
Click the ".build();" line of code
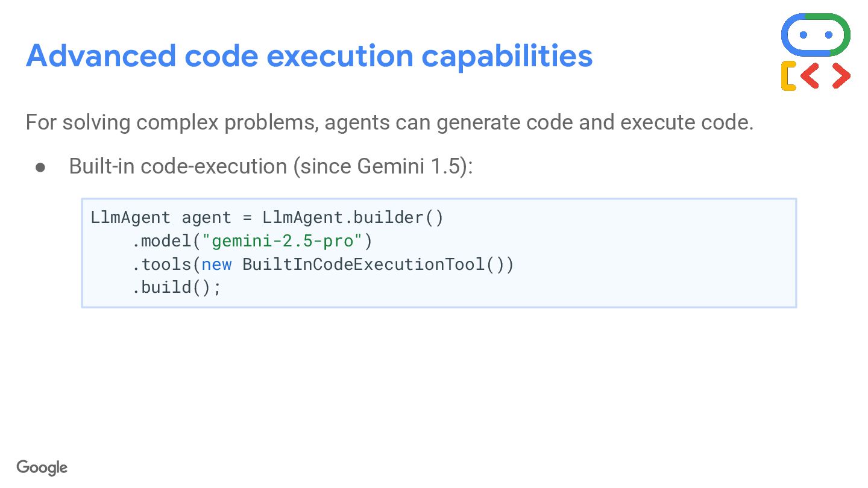click(x=177, y=287)
